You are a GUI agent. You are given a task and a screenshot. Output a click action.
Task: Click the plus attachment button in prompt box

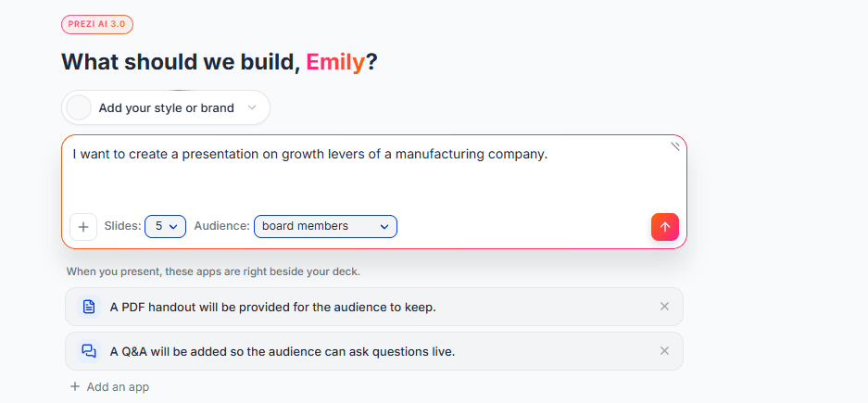(83, 227)
